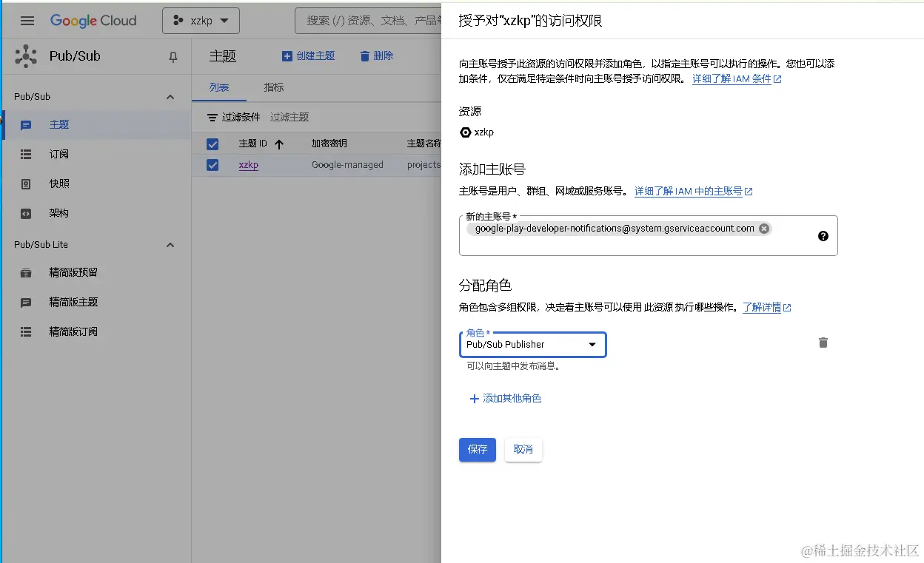
Task: Click 创建主题 create topic button
Action: pos(308,56)
